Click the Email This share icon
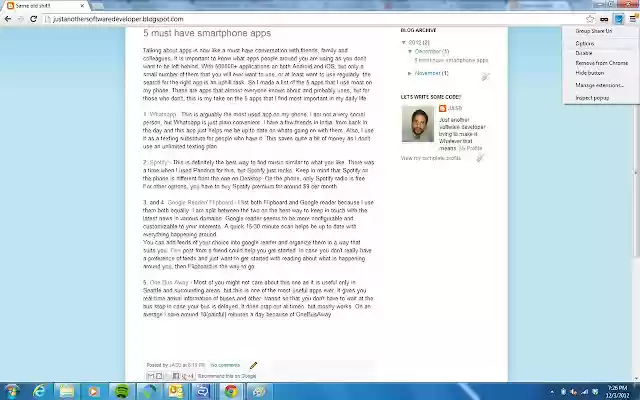The width and height of the screenshot is (640, 400). 151,376
